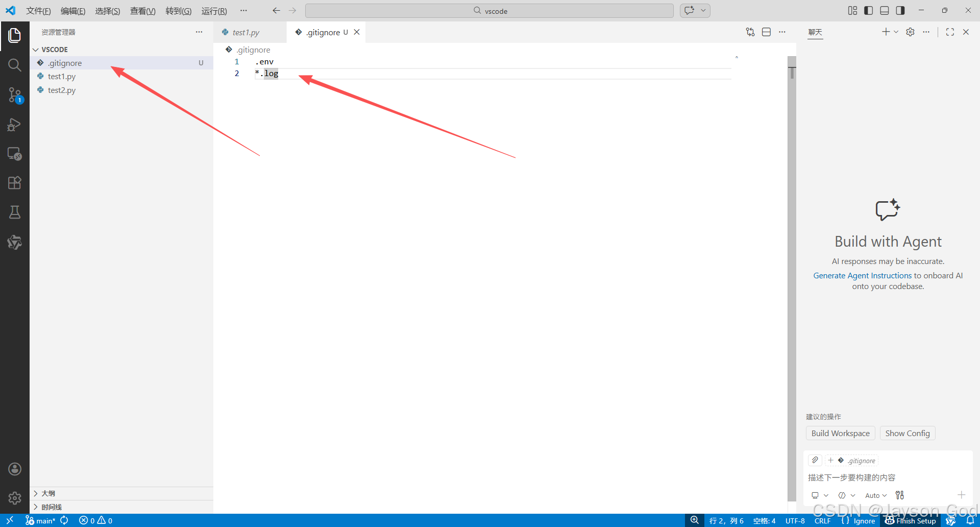Image resolution: width=980 pixels, height=527 pixels.
Task: Open the 选择(S) menu
Action: coord(108,11)
